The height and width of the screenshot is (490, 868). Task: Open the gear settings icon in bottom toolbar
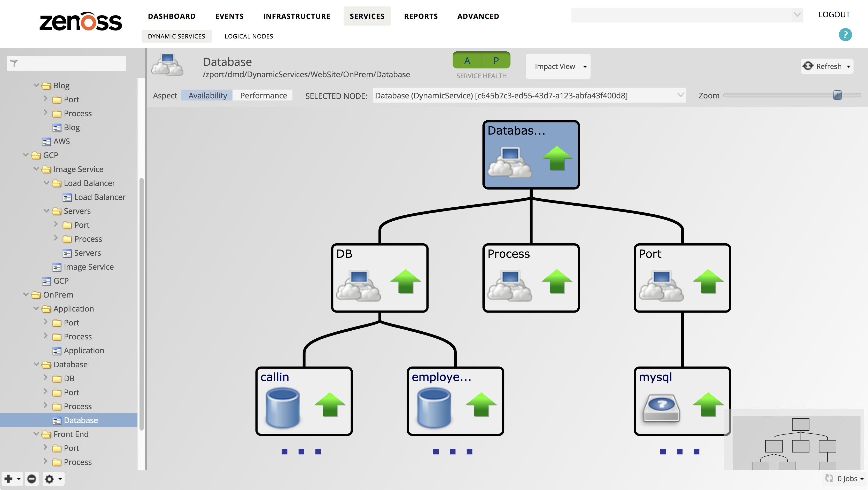click(50, 479)
